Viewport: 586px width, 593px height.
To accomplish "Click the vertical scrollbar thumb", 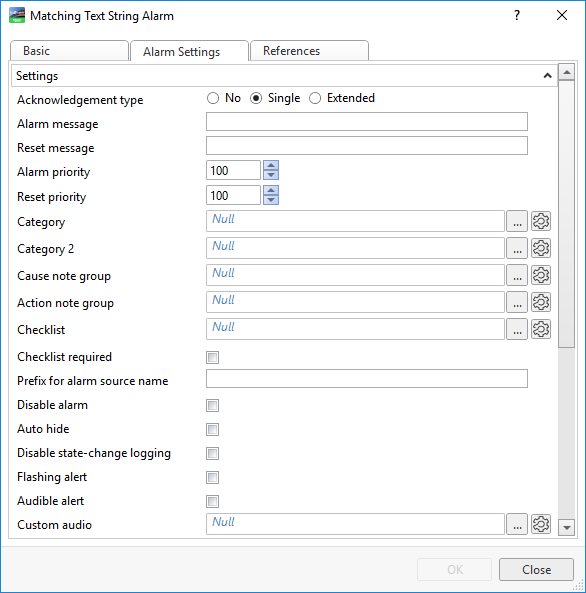I will click(567, 214).
